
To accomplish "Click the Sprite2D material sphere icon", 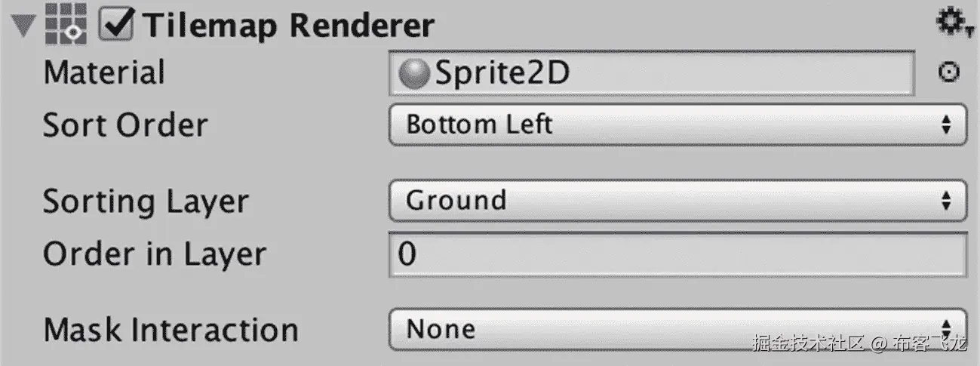I will point(413,75).
